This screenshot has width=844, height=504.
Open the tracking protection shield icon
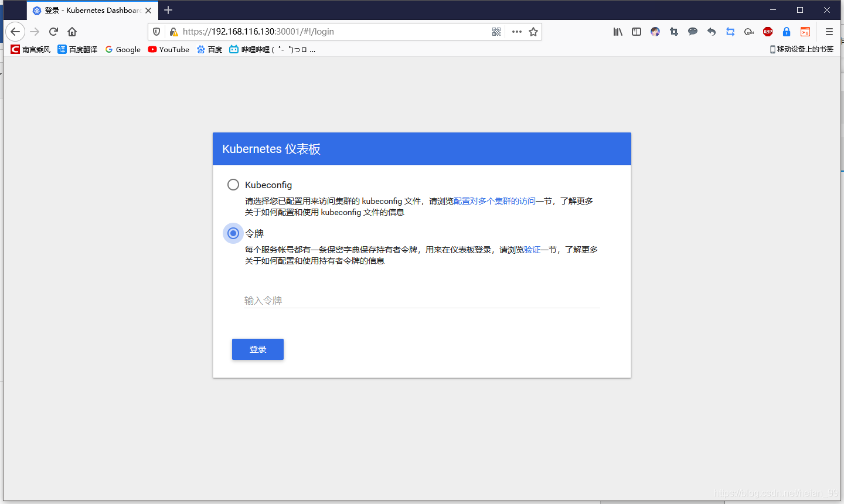[156, 32]
